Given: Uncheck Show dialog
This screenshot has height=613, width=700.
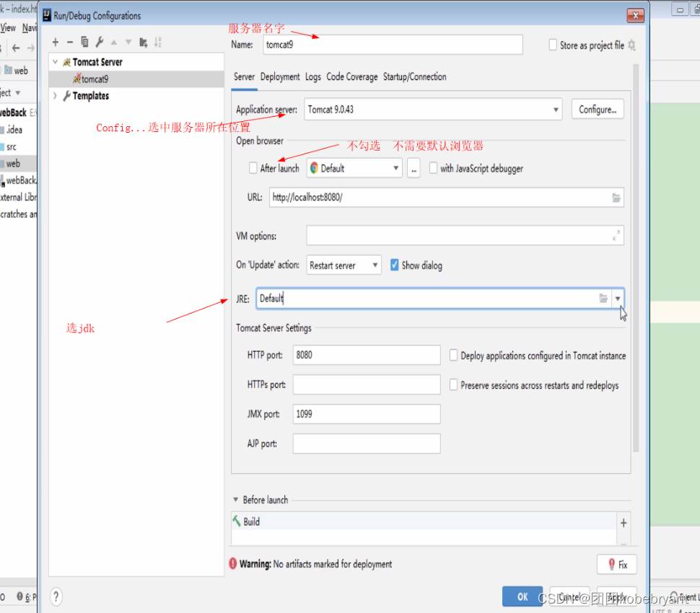Looking at the screenshot, I should 394,265.
